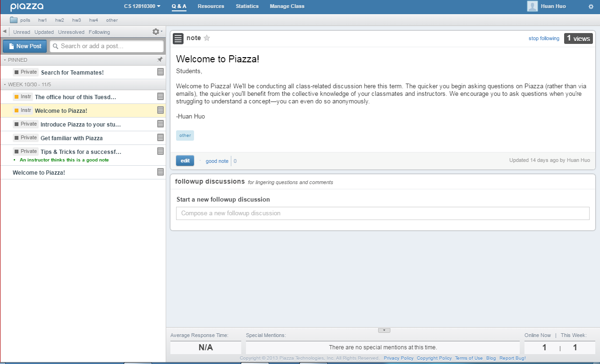Open Privacy Policy link
The width and height of the screenshot is (600, 364).
point(398,358)
